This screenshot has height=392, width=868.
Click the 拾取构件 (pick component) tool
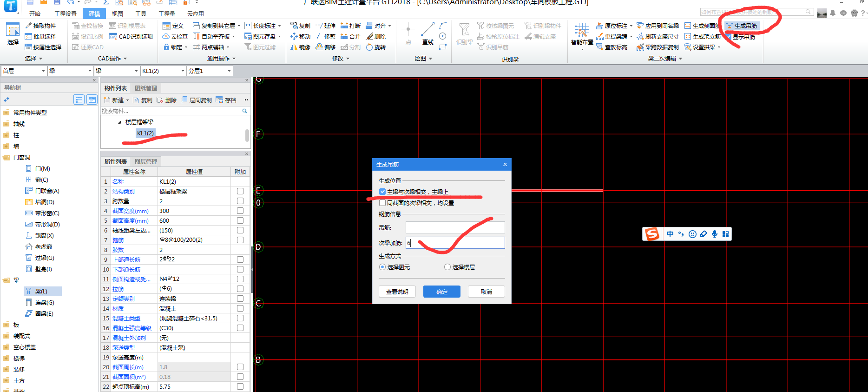40,26
